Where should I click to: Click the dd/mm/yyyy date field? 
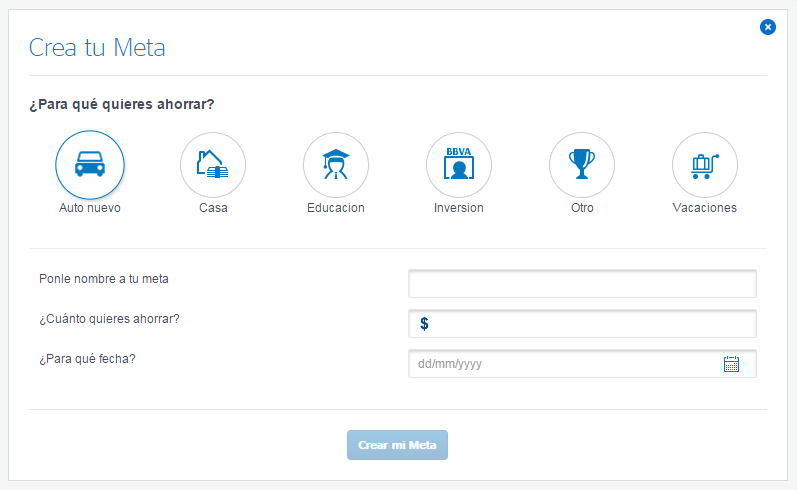tap(583, 364)
